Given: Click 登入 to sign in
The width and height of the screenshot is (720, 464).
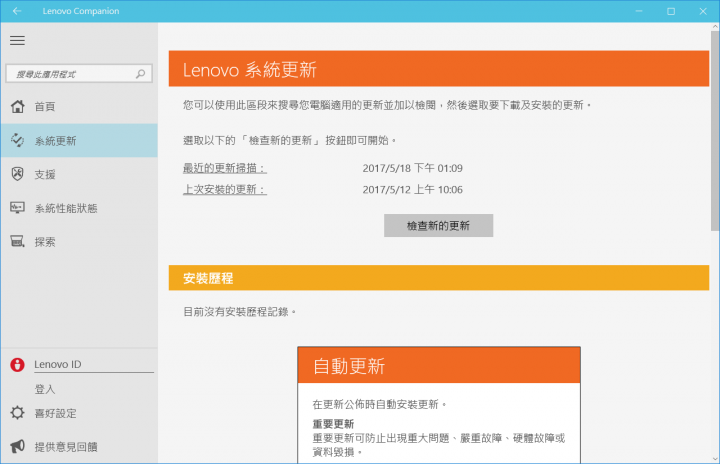Looking at the screenshot, I should click(45, 390).
